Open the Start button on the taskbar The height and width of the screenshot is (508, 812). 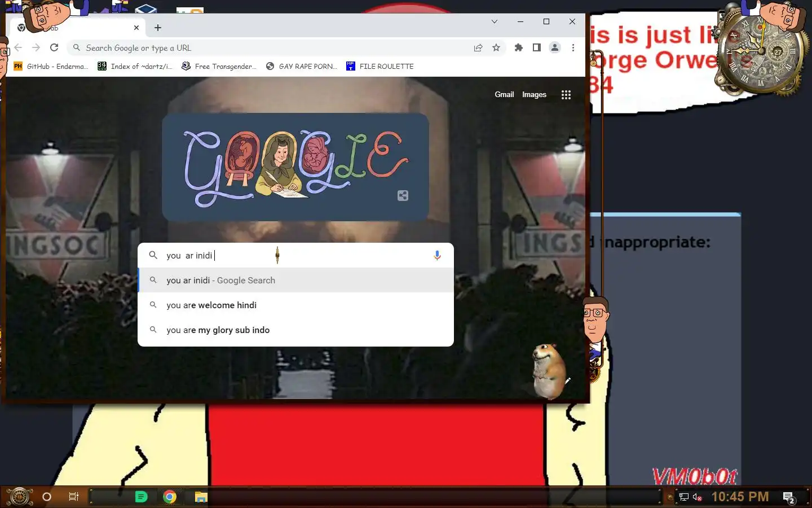click(19, 497)
